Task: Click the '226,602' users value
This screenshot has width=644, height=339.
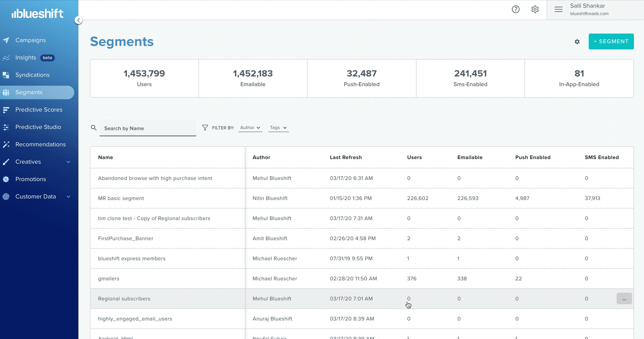Action: [x=417, y=198]
